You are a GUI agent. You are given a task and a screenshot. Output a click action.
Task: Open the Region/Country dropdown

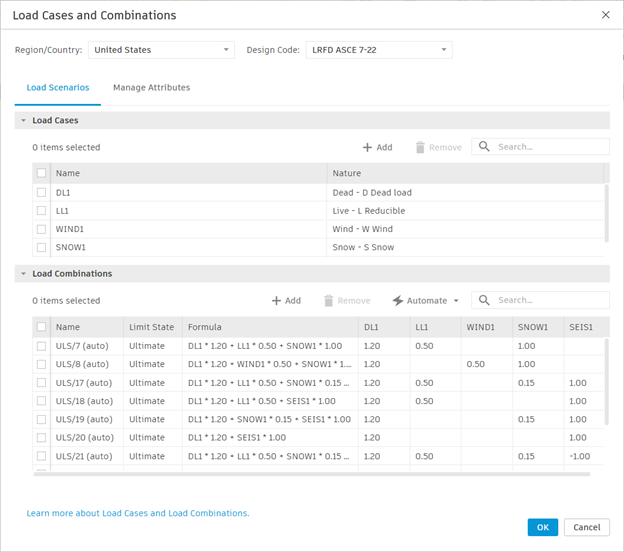tap(161, 50)
